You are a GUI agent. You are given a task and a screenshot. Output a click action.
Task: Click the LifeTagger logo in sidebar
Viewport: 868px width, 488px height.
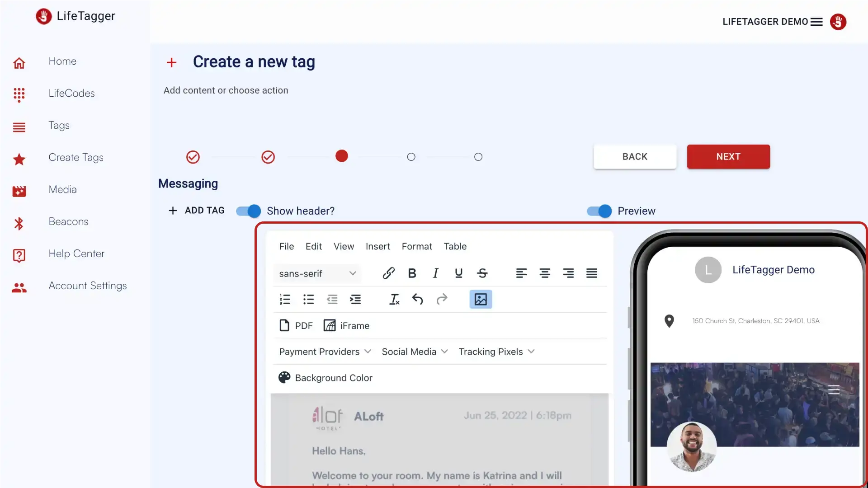pos(75,16)
